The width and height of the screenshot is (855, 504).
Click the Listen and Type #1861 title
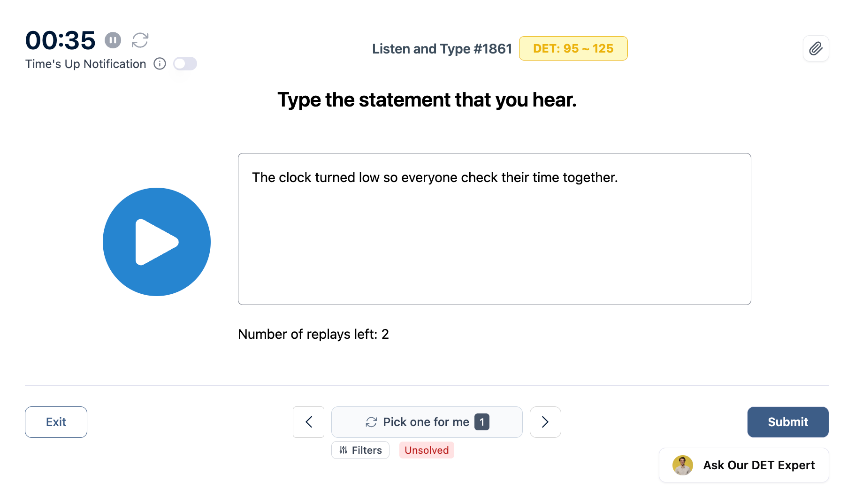(442, 48)
